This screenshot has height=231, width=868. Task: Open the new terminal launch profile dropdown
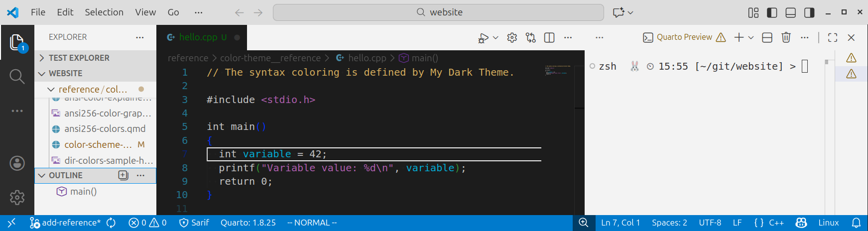751,37
